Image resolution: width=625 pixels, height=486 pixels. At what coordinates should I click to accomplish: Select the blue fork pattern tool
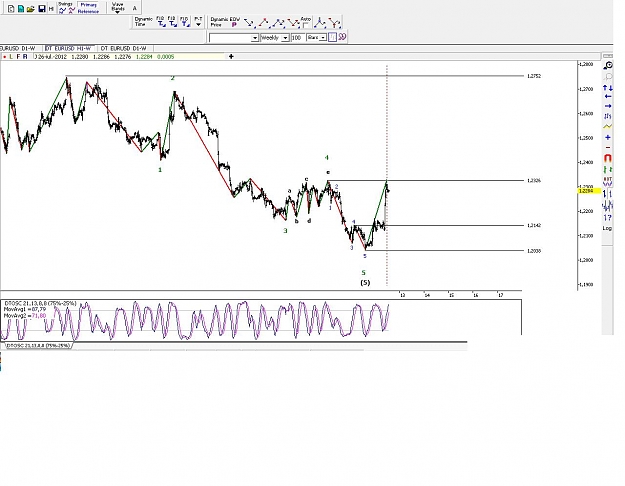[320, 23]
